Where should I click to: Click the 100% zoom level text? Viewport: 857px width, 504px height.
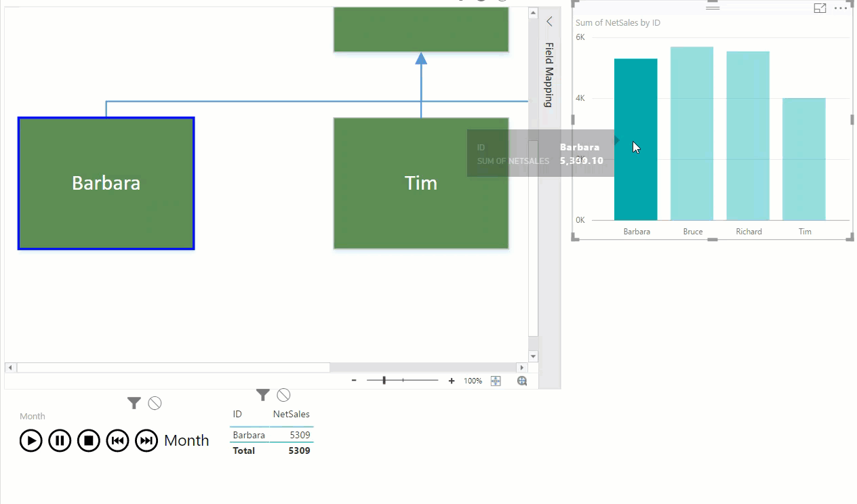click(473, 381)
